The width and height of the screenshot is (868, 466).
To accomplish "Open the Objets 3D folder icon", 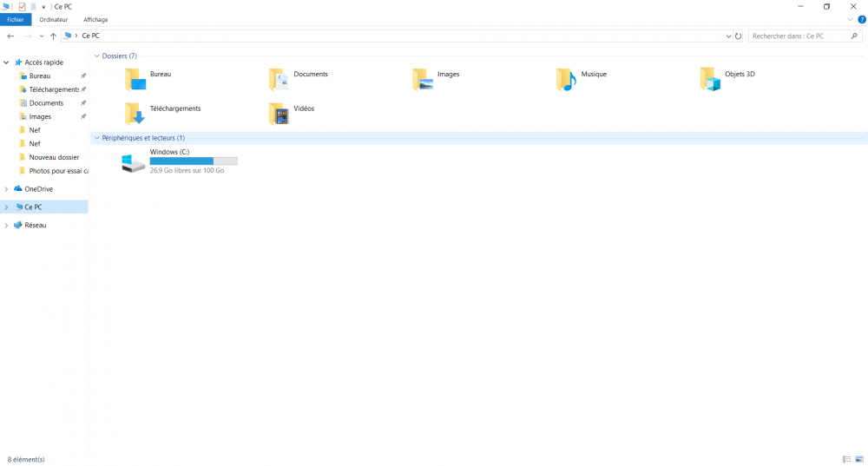I will (710, 80).
